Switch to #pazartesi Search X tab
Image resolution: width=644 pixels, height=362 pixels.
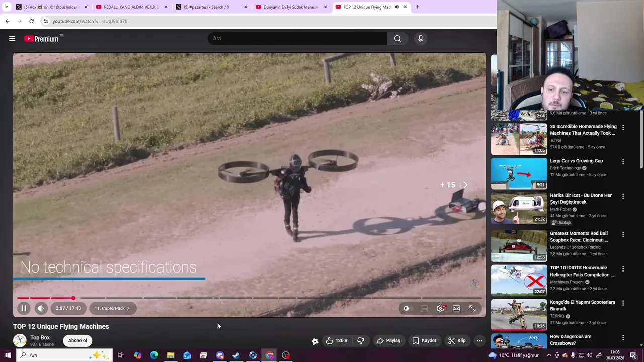[x=211, y=7]
